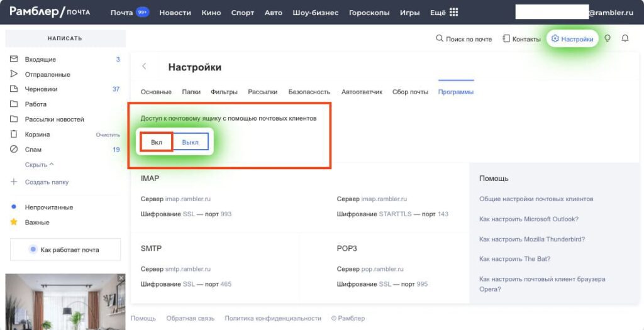This screenshot has width=644, height=330.
Task: Click the bell notifications icon
Action: 625,38
